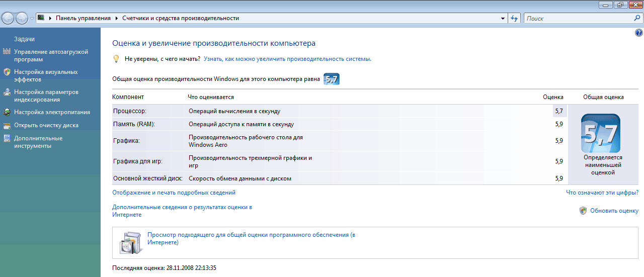Click the startup programs icon in sidebar

pos(7,51)
